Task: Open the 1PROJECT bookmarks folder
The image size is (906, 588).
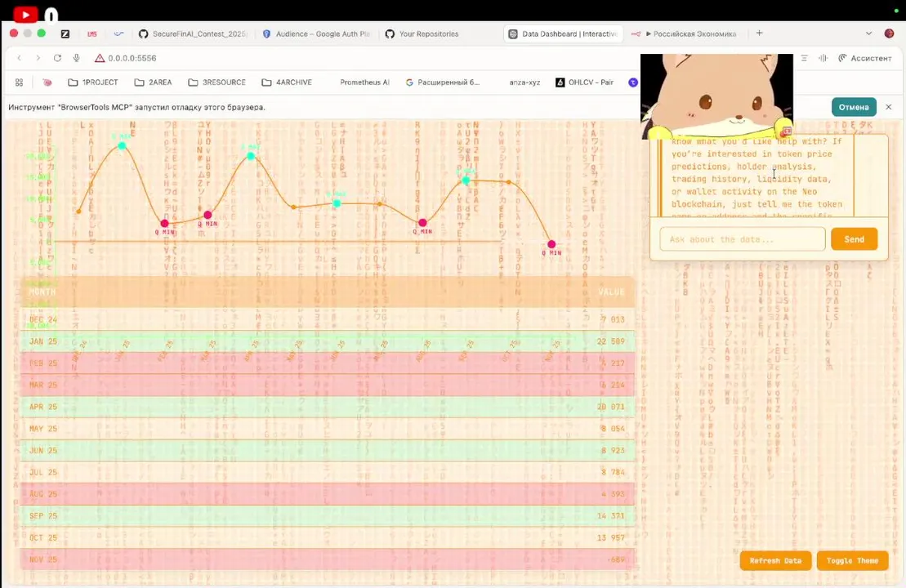Action: pos(93,82)
